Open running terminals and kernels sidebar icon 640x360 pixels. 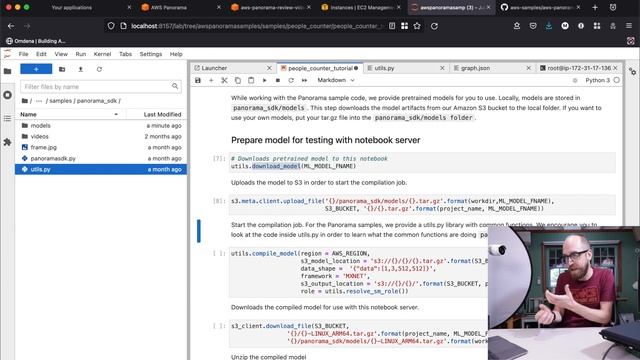[7, 95]
